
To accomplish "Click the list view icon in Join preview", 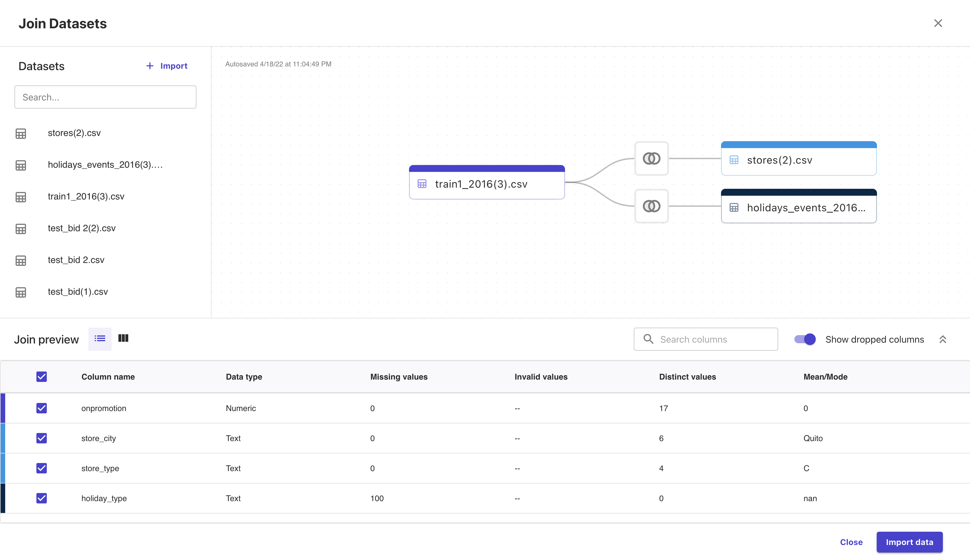I will (x=99, y=339).
